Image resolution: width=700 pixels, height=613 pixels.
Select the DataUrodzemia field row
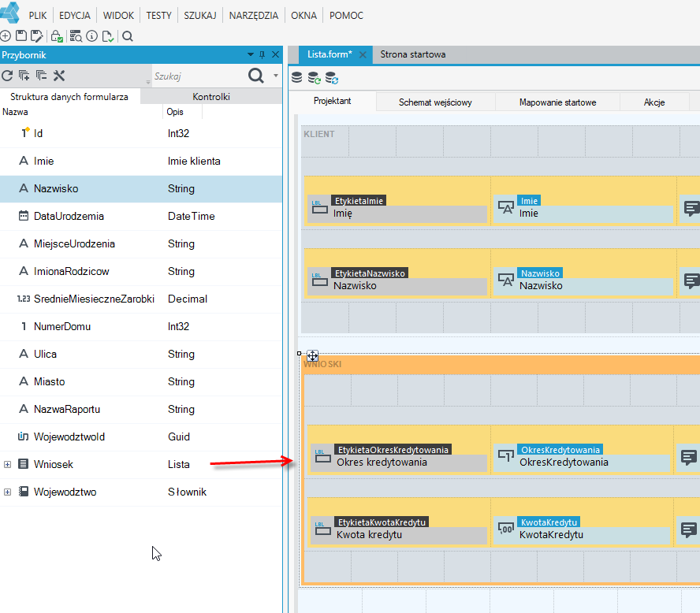[x=141, y=217]
